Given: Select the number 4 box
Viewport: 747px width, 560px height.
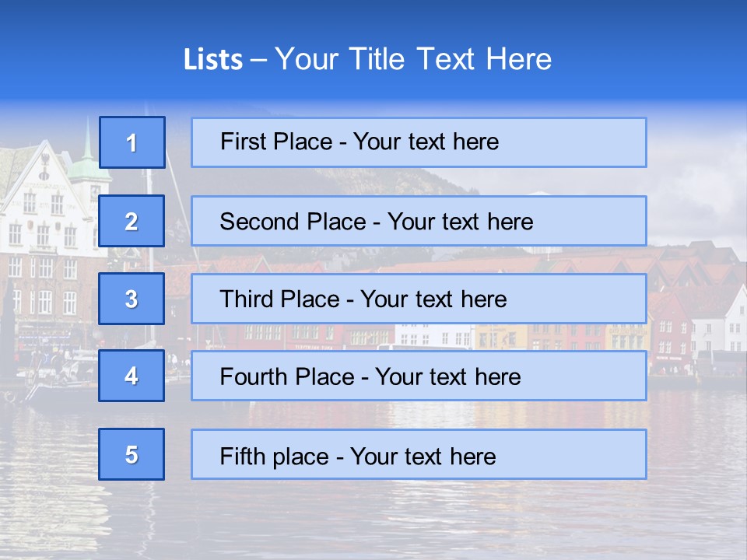Looking at the screenshot, I should click(132, 376).
